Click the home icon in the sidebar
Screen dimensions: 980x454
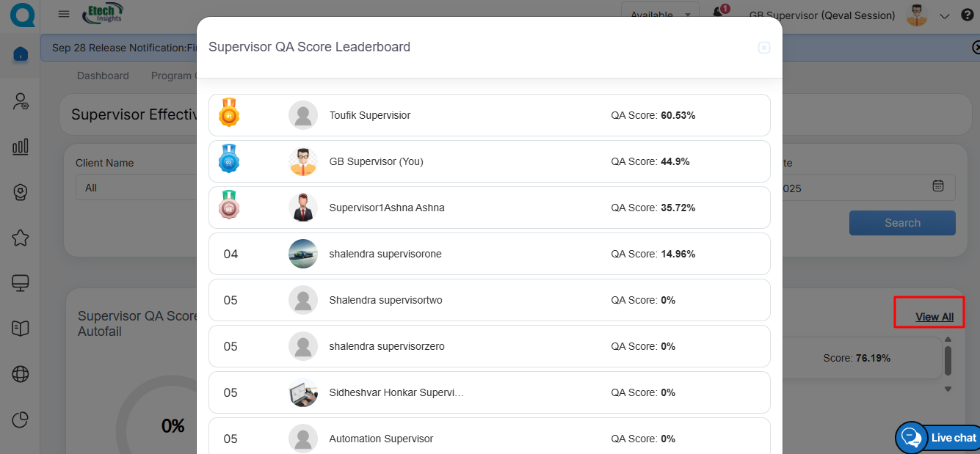click(21, 54)
